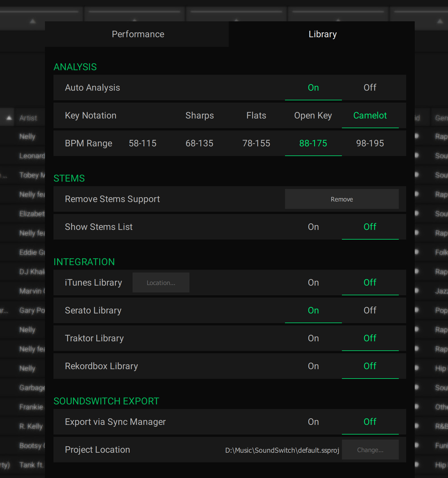Select BPM Range 98-195

pyautogui.click(x=370, y=143)
